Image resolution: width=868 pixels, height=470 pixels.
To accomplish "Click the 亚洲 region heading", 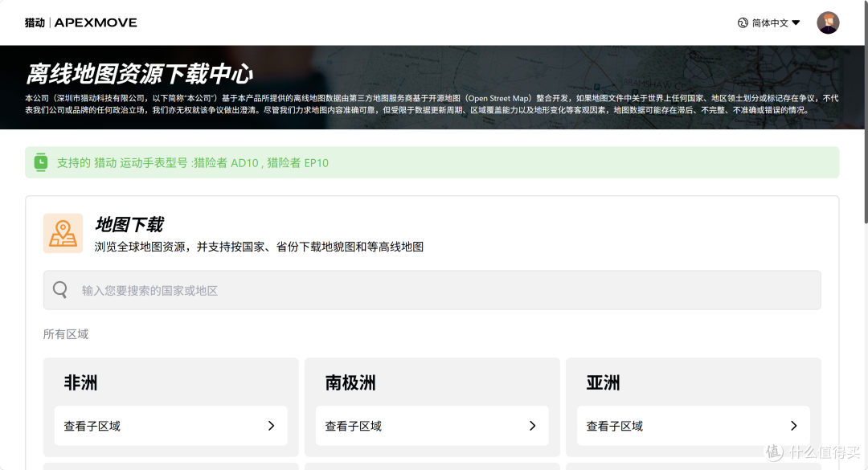I will [x=604, y=382].
